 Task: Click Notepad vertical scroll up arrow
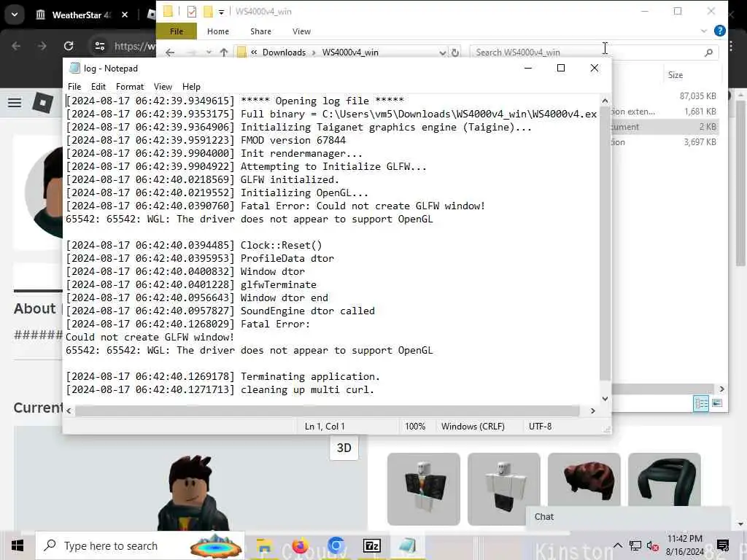[605, 101]
